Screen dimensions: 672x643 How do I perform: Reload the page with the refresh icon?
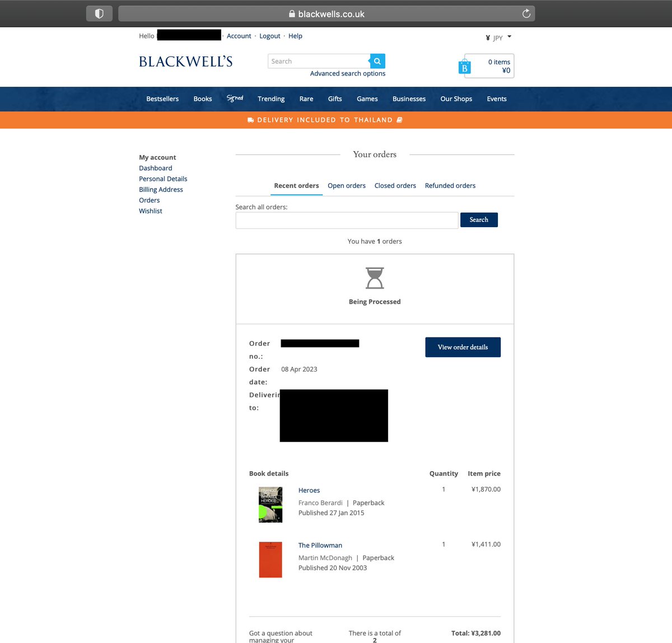pyautogui.click(x=526, y=13)
